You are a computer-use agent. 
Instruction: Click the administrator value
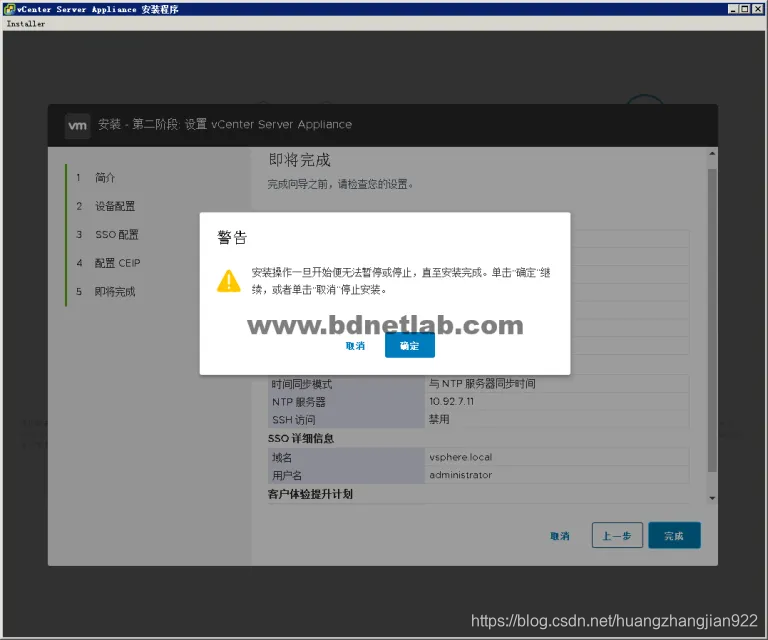(x=460, y=474)
